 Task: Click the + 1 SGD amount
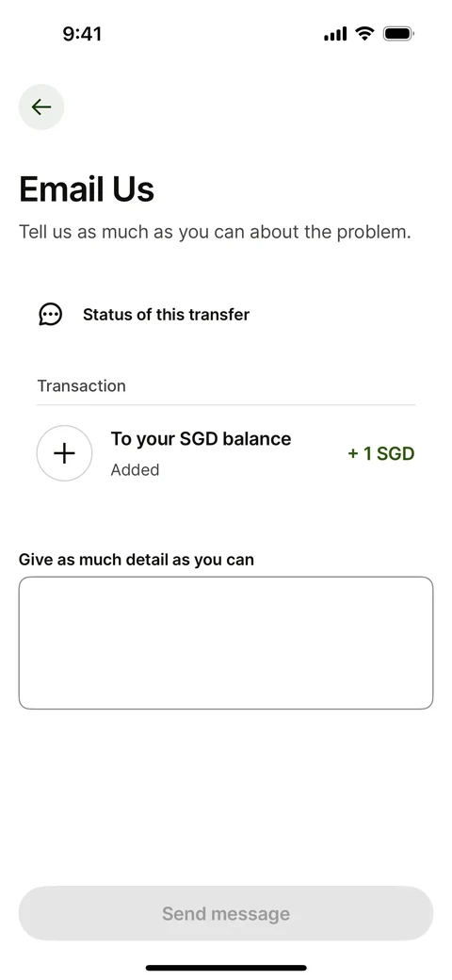[380, 453]
